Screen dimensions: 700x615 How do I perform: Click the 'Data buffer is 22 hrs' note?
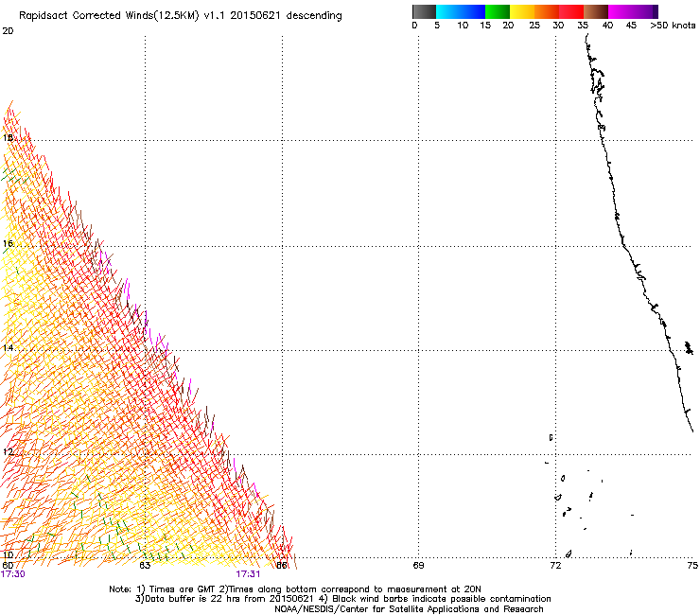pos(342,599)
